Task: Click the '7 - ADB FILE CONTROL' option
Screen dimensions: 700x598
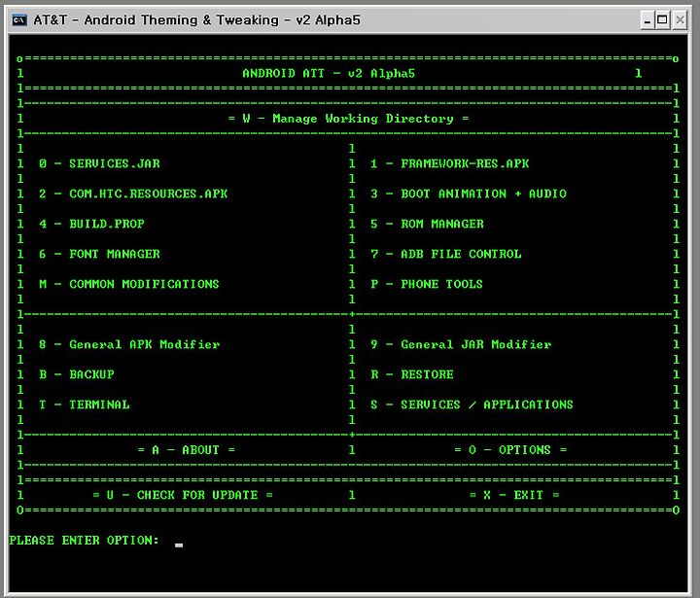Action: tap(446, 254)
